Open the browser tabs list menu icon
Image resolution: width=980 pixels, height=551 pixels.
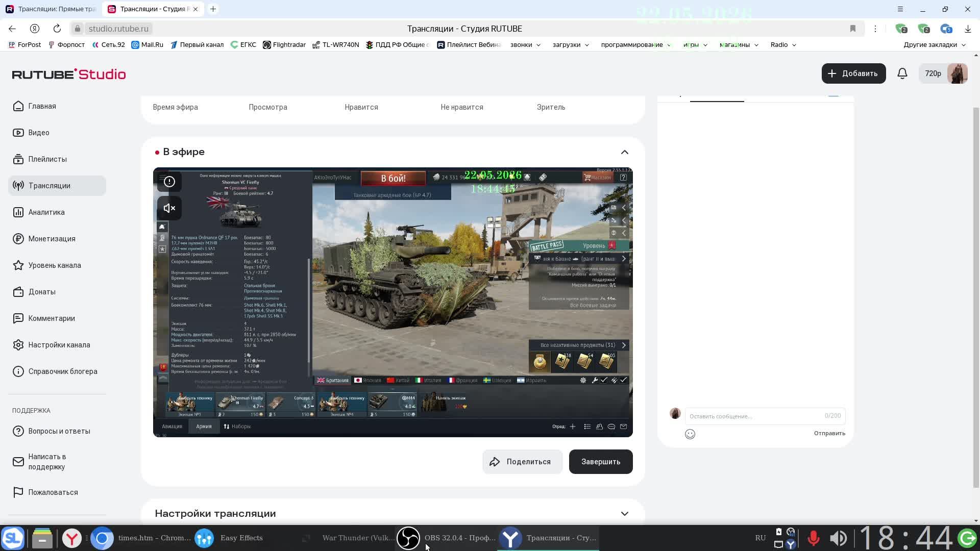(900, 9)
